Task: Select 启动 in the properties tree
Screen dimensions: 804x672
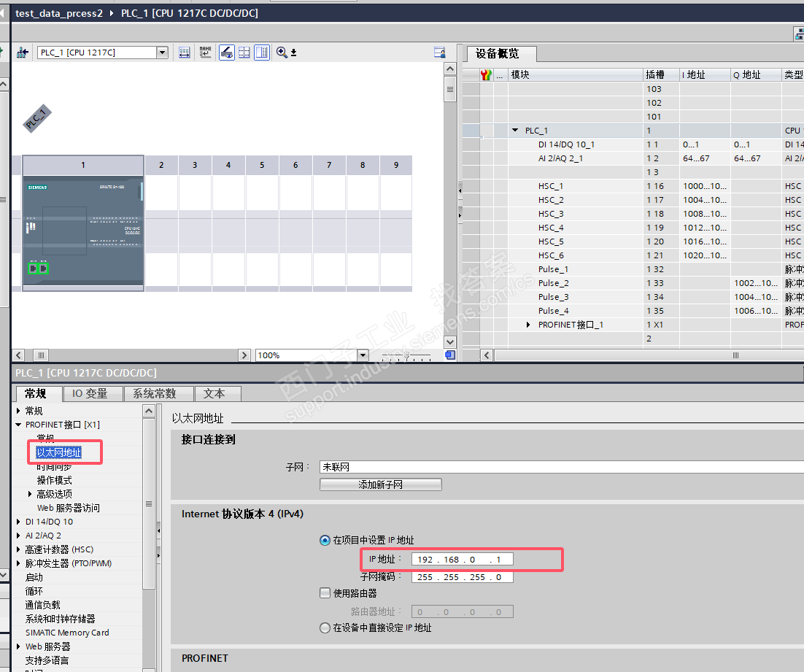Action: coord(34,577)
